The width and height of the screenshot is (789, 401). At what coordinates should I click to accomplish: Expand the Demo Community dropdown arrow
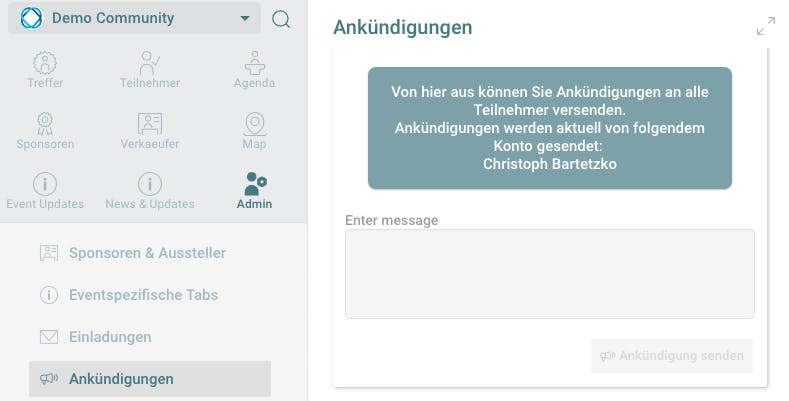pos(245,18)
